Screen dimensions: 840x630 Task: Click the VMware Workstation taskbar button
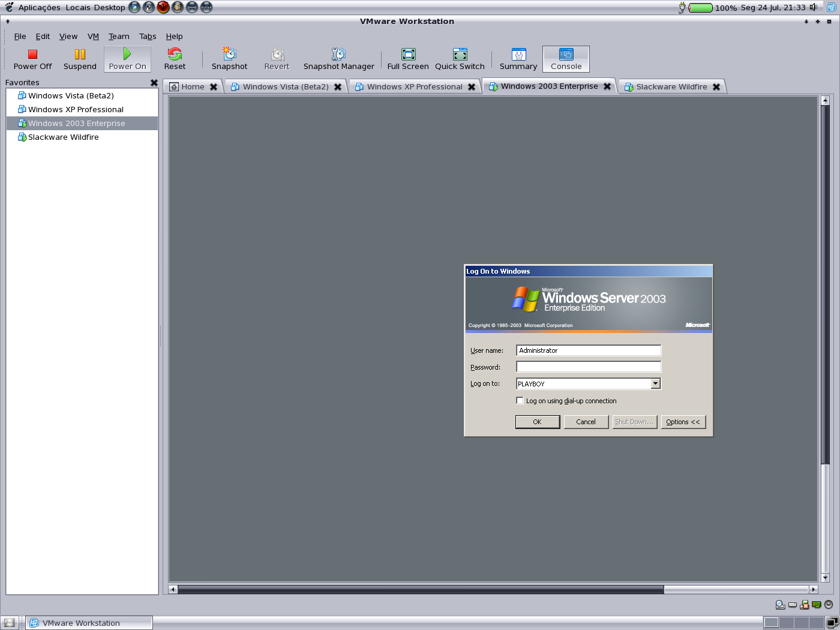tap(89, 623)
